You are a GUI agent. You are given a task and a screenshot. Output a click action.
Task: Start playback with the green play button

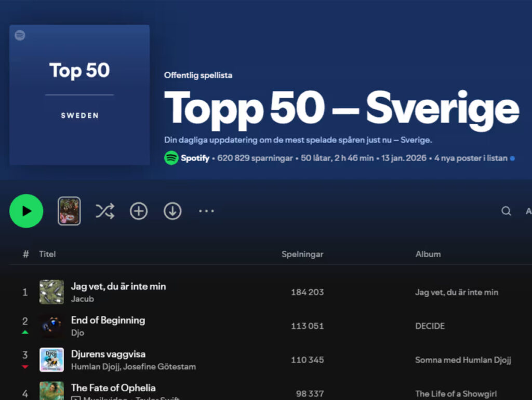[x=26, y=211]
